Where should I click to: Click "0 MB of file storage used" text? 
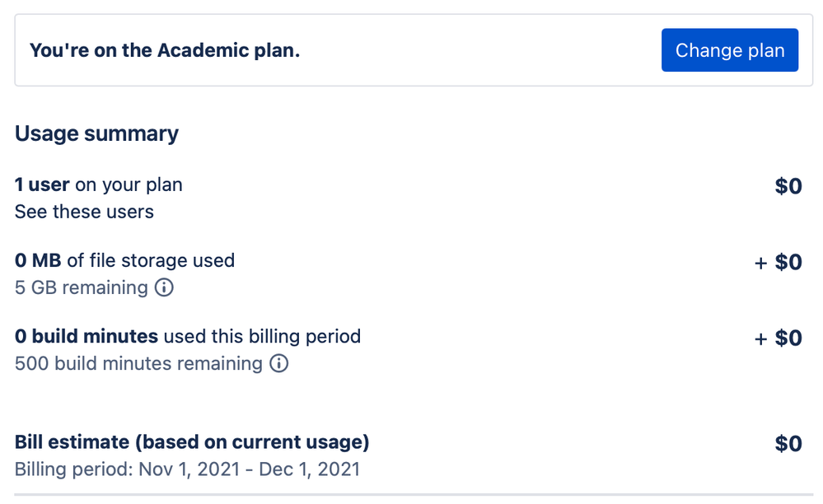click(124, 260)
